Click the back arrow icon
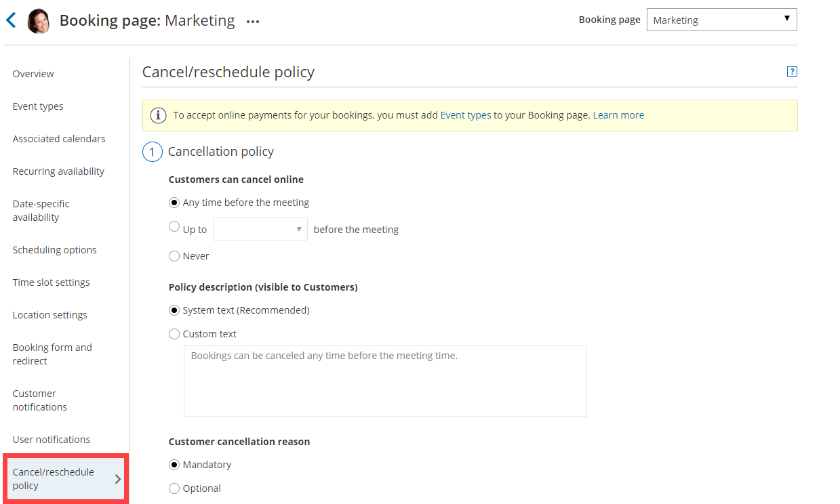The height and width of the screenshot is (504, 840). point(11,20)
